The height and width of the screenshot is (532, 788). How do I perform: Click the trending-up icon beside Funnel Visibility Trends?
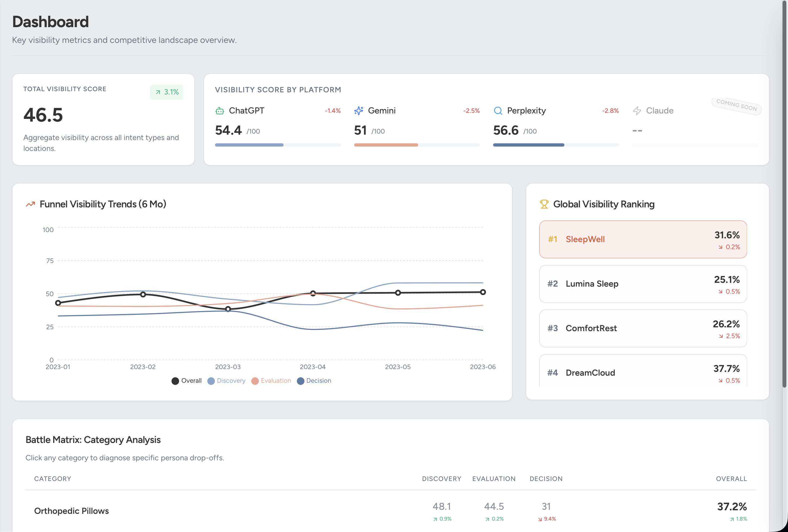(30, 204)
